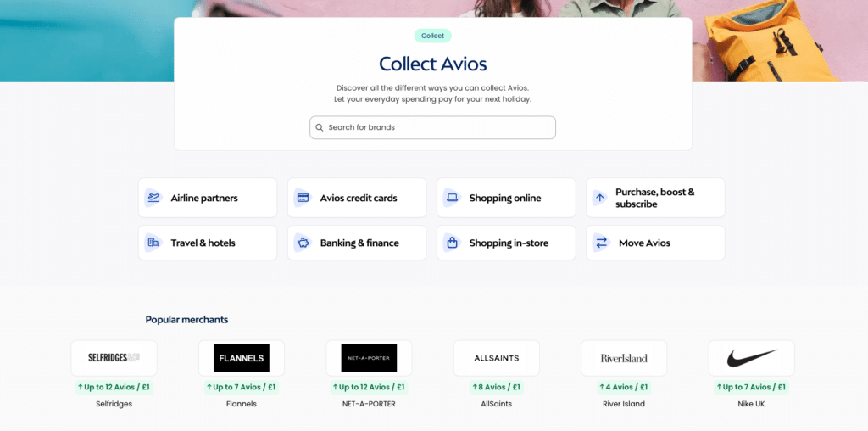Open the AllSaints logo card
The height and width of the screenshot is (431, 868).
(497, 358)
